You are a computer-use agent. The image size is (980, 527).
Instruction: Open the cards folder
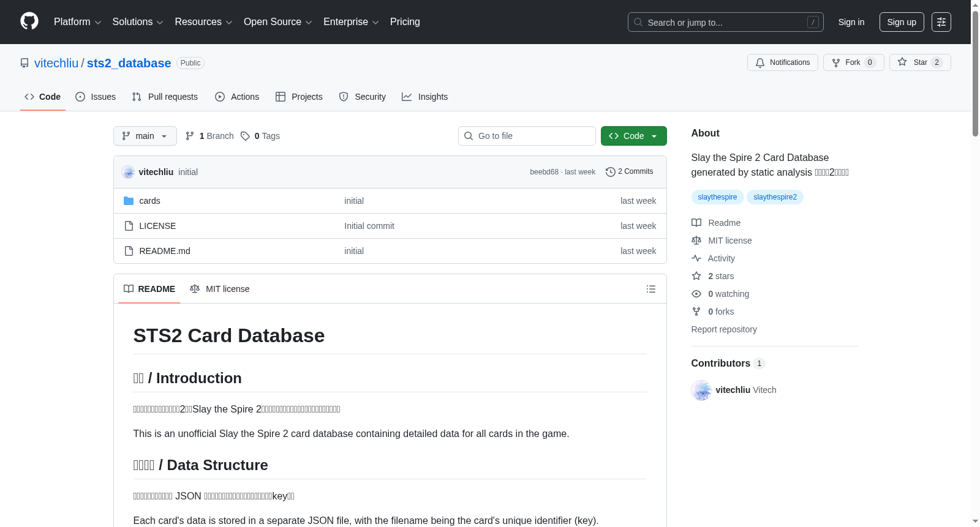[x=149, y=201]
